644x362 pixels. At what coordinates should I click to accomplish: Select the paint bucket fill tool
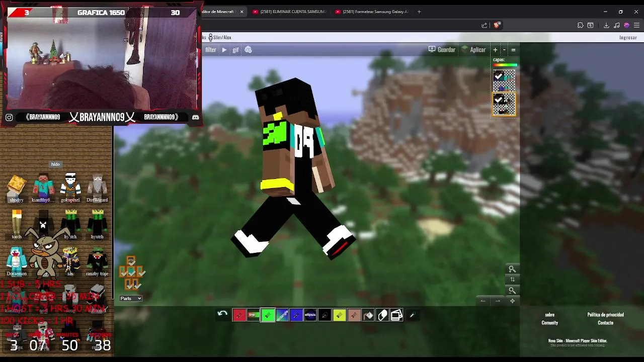(x=368, y=315)
